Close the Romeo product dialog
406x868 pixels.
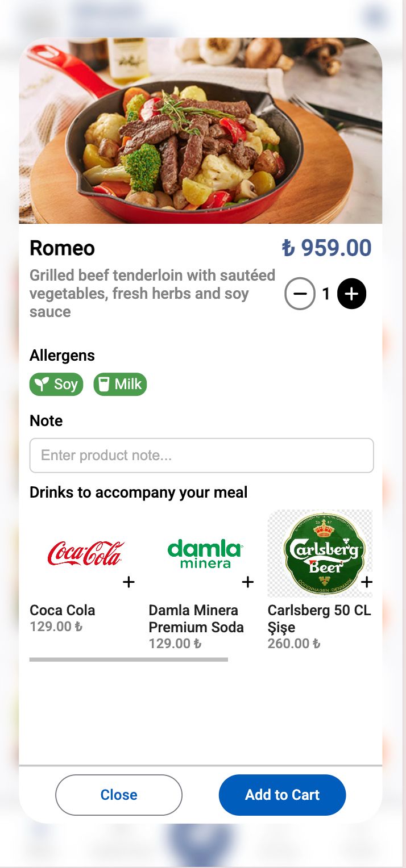click(x=118, y=795)
